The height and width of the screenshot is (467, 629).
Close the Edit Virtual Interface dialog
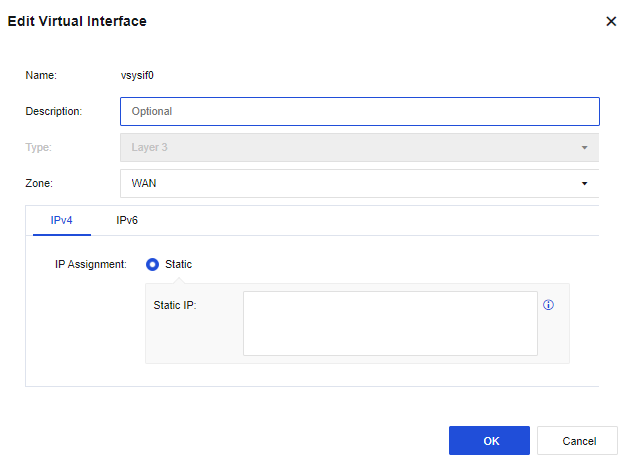tap(611, 21)
